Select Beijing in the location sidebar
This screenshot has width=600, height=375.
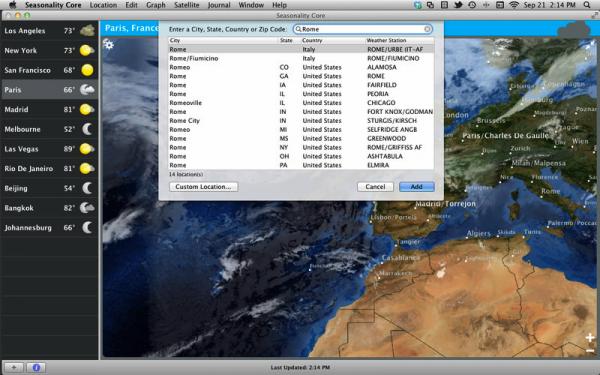coord(49,188)
